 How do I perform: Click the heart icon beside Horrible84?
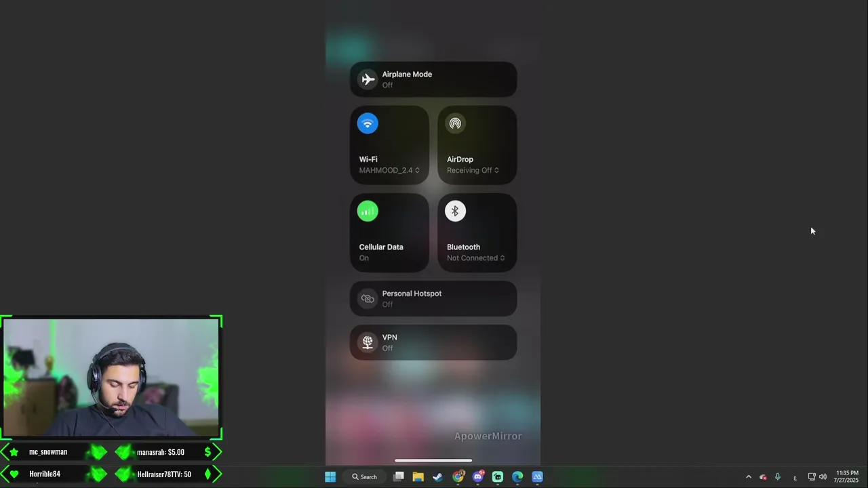point(14,474)
